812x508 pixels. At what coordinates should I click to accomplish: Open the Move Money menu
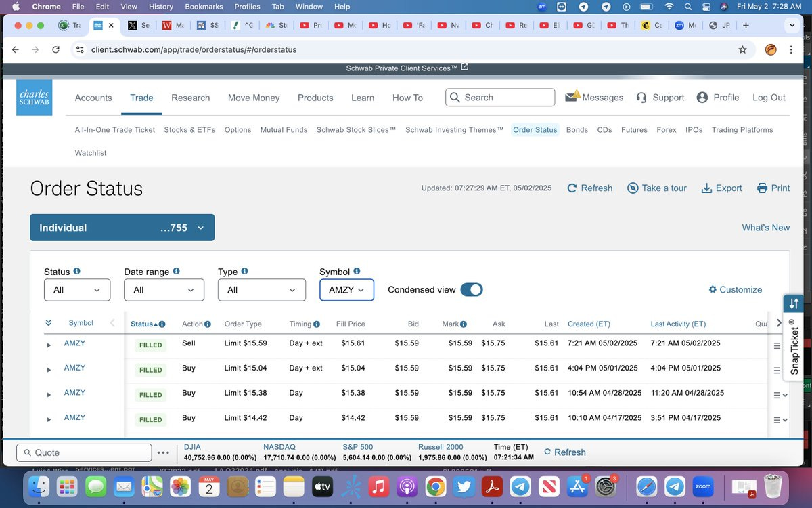pos(254,98)
